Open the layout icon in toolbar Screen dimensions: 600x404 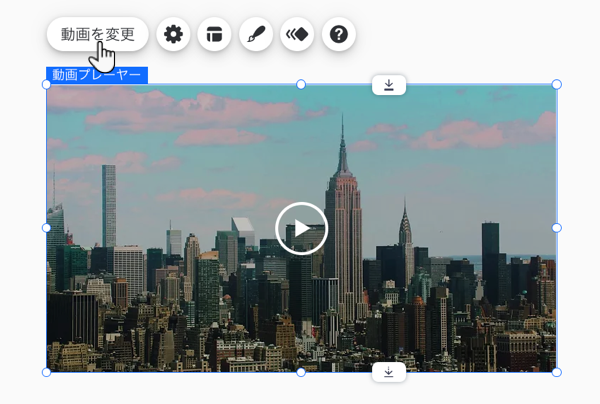[214, 34]
